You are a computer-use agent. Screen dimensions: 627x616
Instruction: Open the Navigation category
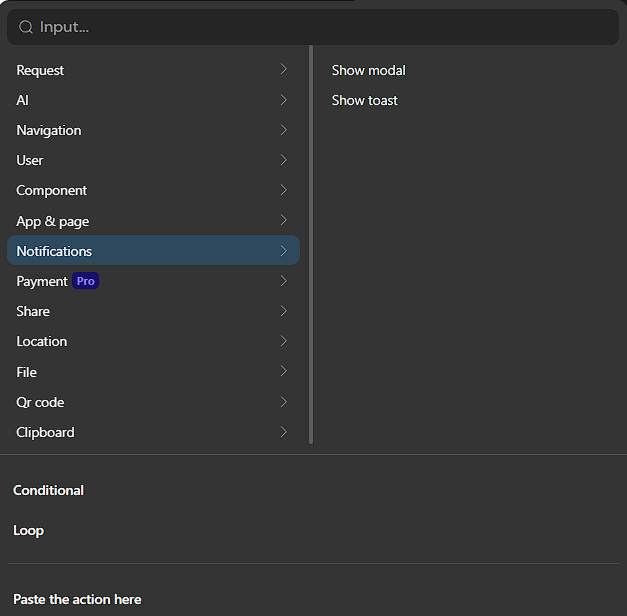[x=49, y=130]
